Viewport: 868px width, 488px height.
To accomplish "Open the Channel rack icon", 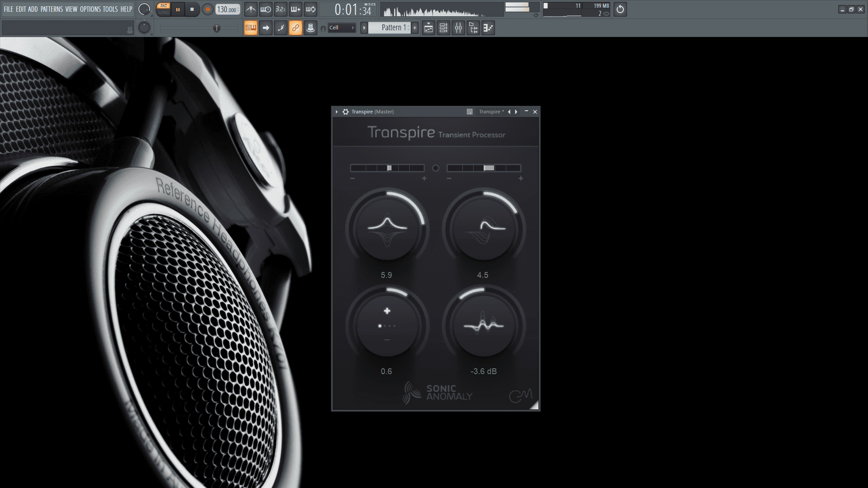I will pos(443,28).
